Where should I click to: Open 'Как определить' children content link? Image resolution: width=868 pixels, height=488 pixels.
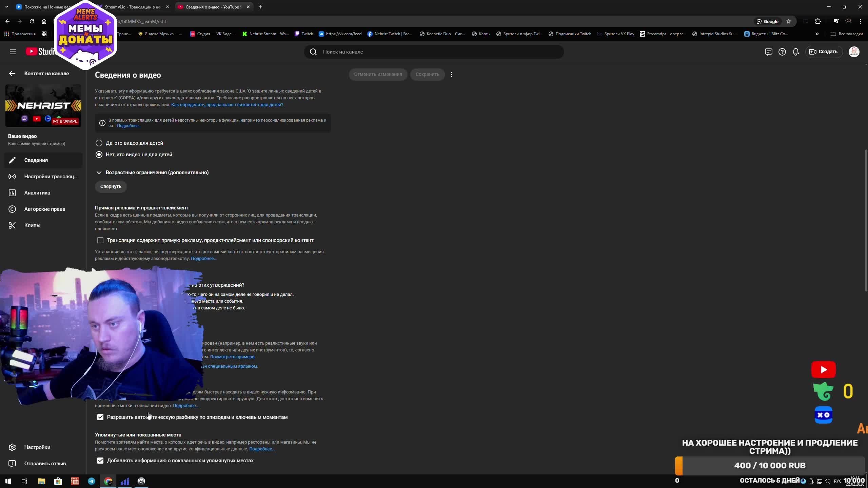coord(227,105)
